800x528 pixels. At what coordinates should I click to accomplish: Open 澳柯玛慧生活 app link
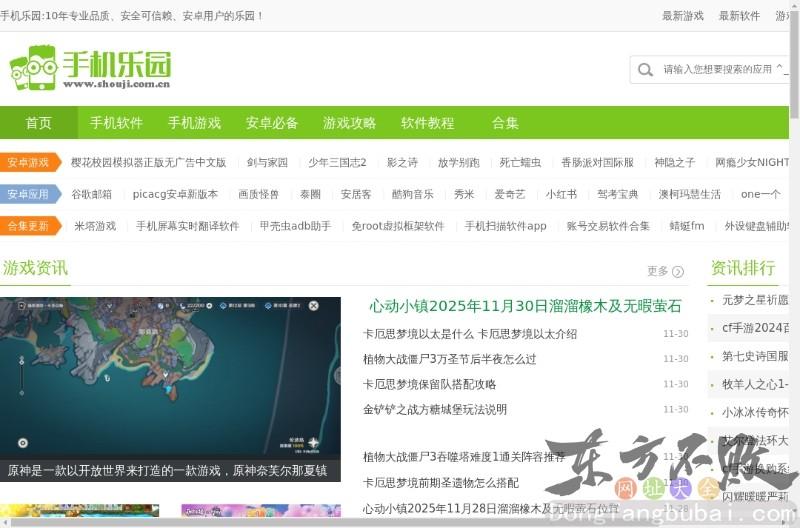click(x=690, y=194)
